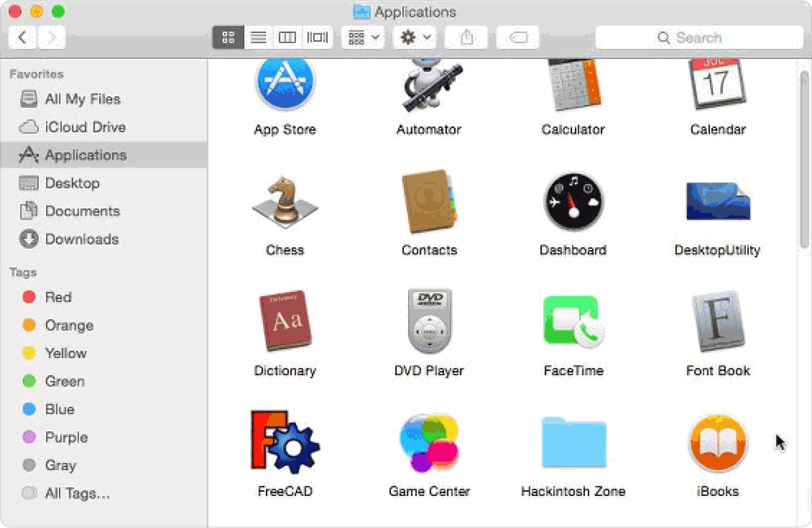Viewport: 812px width, 528px height.
Task: Filter by the Red tag
Action: click(103, 297)
